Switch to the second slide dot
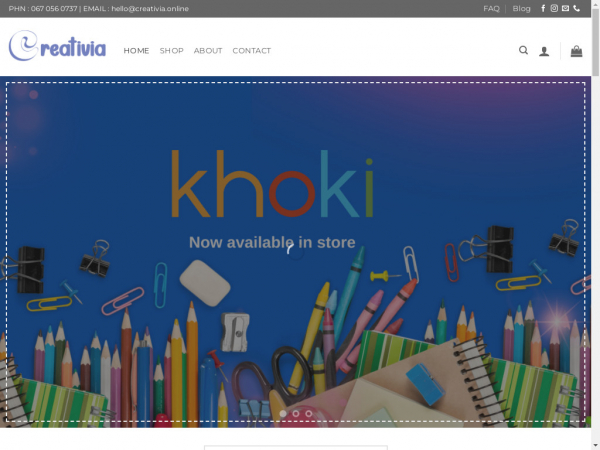 point(296,414)
